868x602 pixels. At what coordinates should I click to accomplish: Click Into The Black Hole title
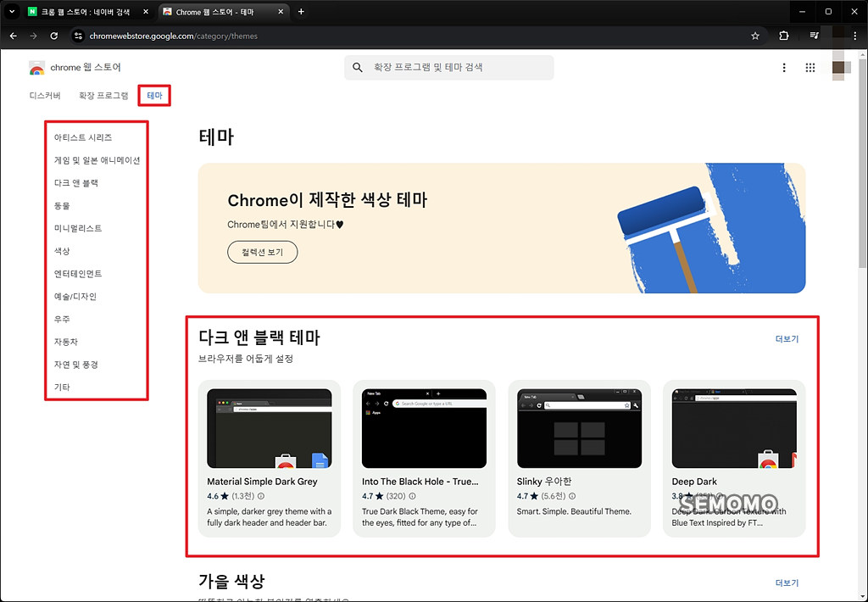[420, 482]
